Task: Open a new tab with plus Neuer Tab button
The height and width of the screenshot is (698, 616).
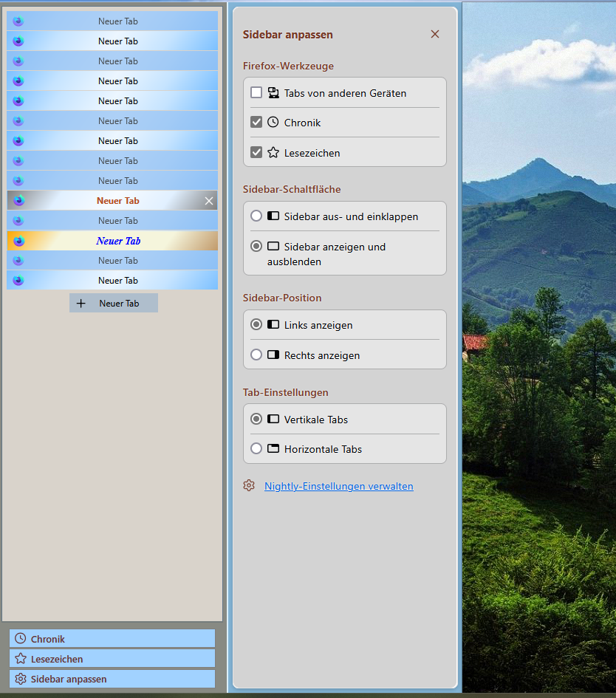Action: click(x=114, y=303)
